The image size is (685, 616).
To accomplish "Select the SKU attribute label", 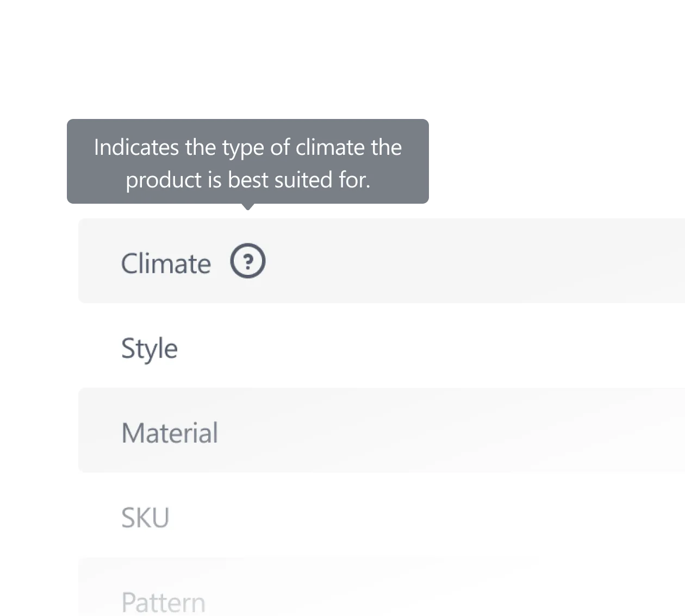I will [145, 518].
